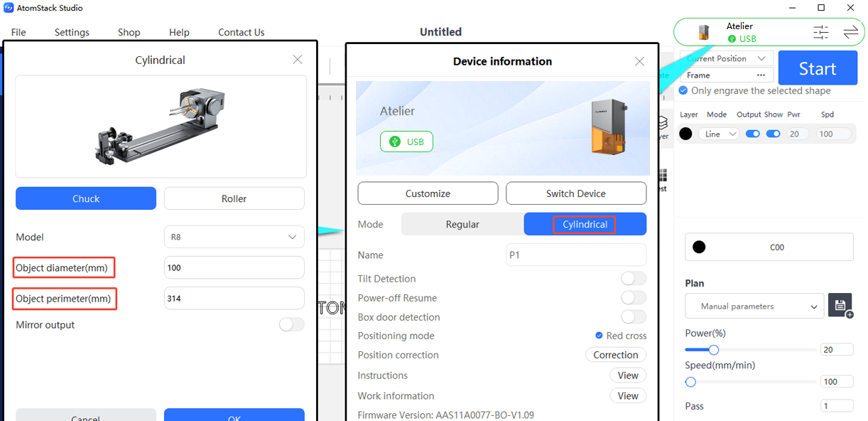
Task: Enable Power-off Resume switch
Action: click(634, 297)
